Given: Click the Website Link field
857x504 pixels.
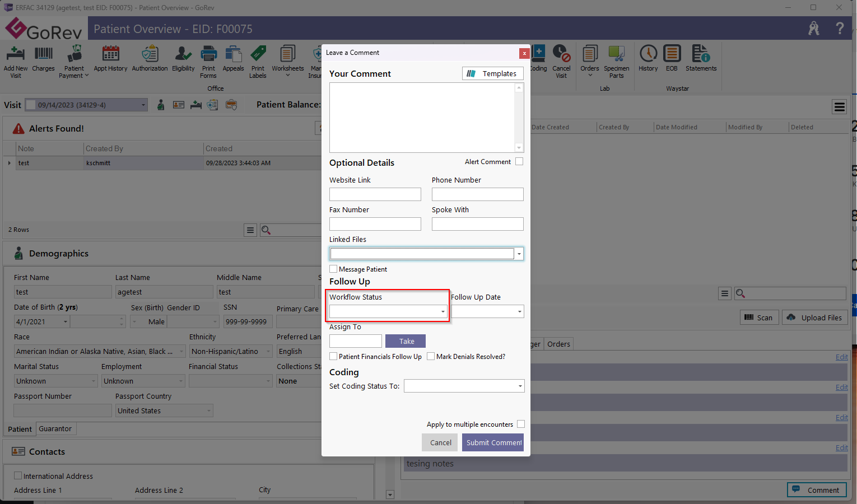Looking at the screenshot, I should [375, 194].
